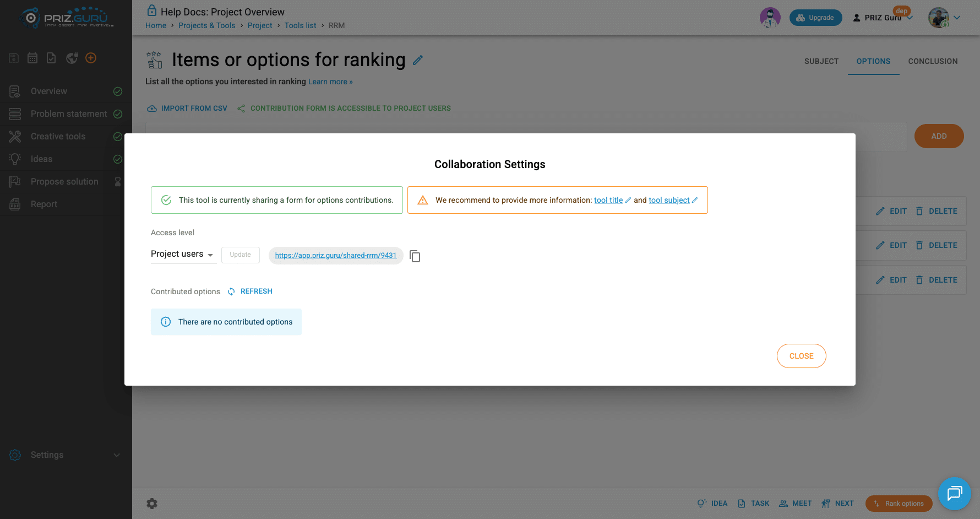This screenshot has width=980, height=519.
Task: Switch to the CONCLUSION tab
Action: coord(933,61)
